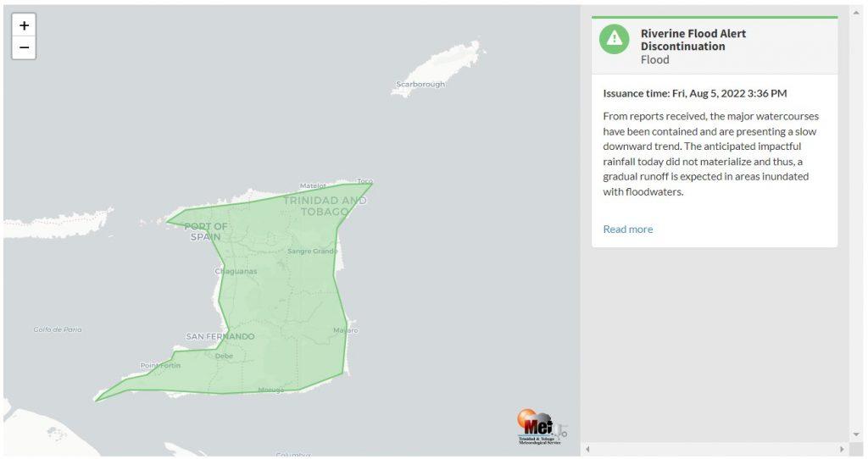The image size is (868, 459).
Task: Click the Met Service logo on map
Action: click(540, 427)
